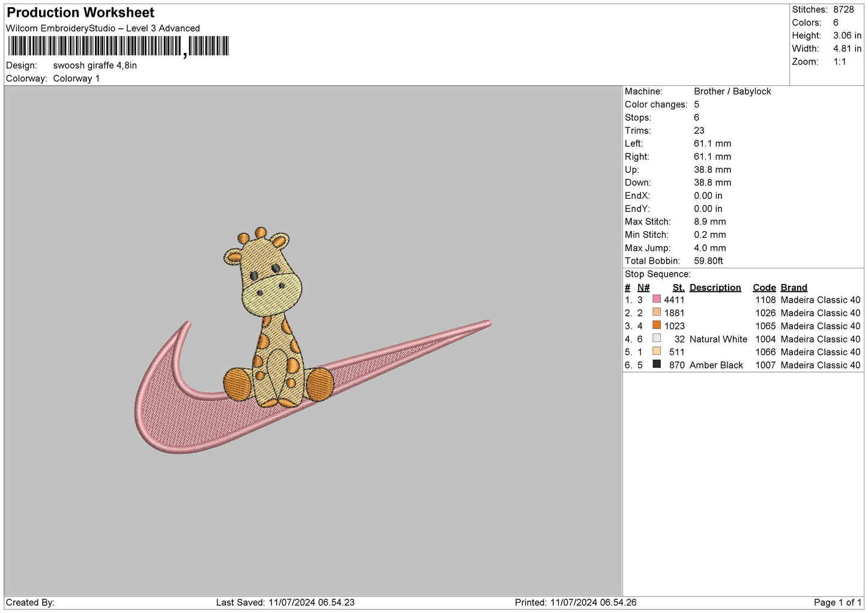This screenshot has height=613, width=868.
Task: Click the 'St.' column header
Action: [678, 288]
